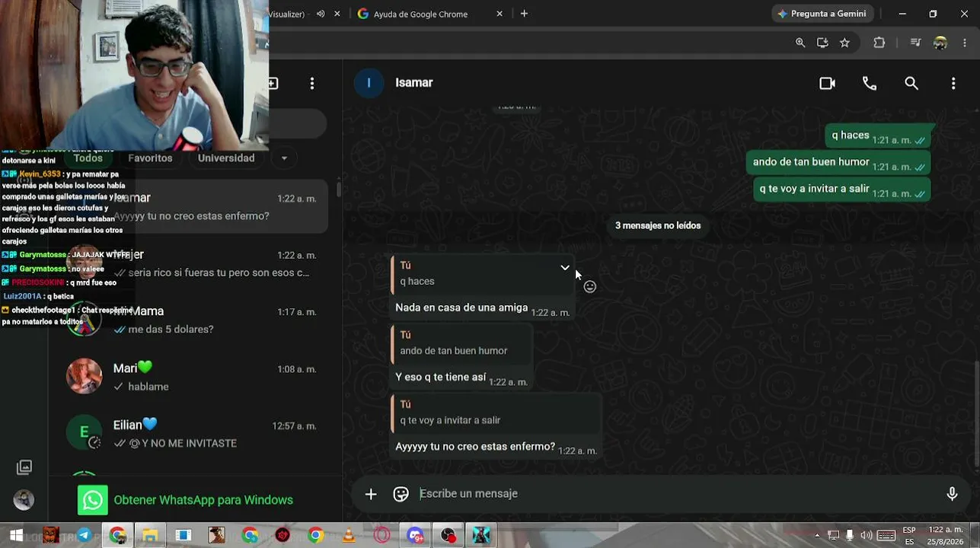Open File Explorer from the taskbar
Viewport: 980px width, 548px height.
[150, 535]
